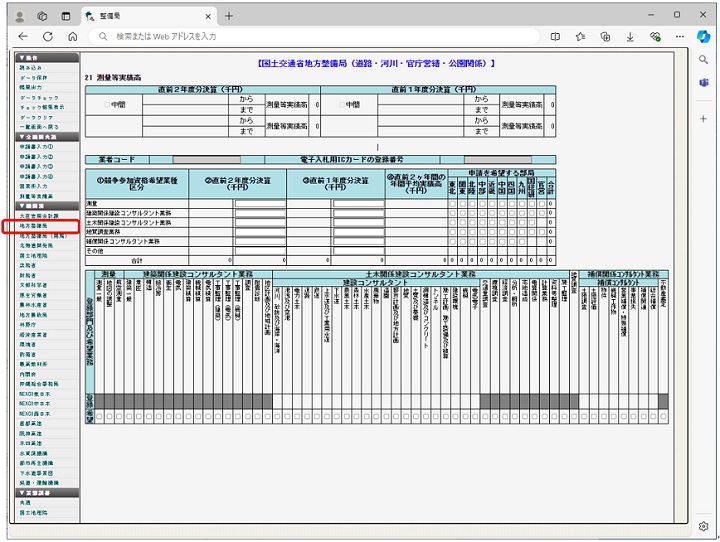Open the Teams icon in Edge sidebar
This screenshot has height=542, width=720.
pyautogui.click(x=703, y=83)
